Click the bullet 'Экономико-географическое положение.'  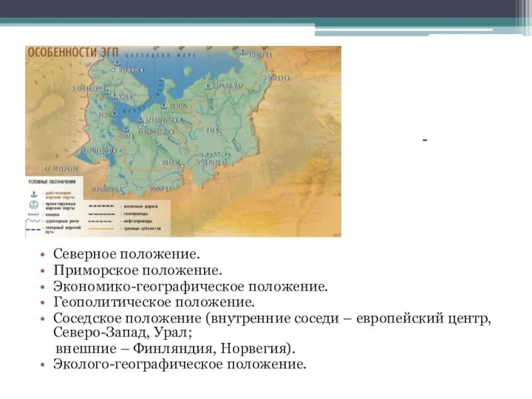(x=191, y=287)
